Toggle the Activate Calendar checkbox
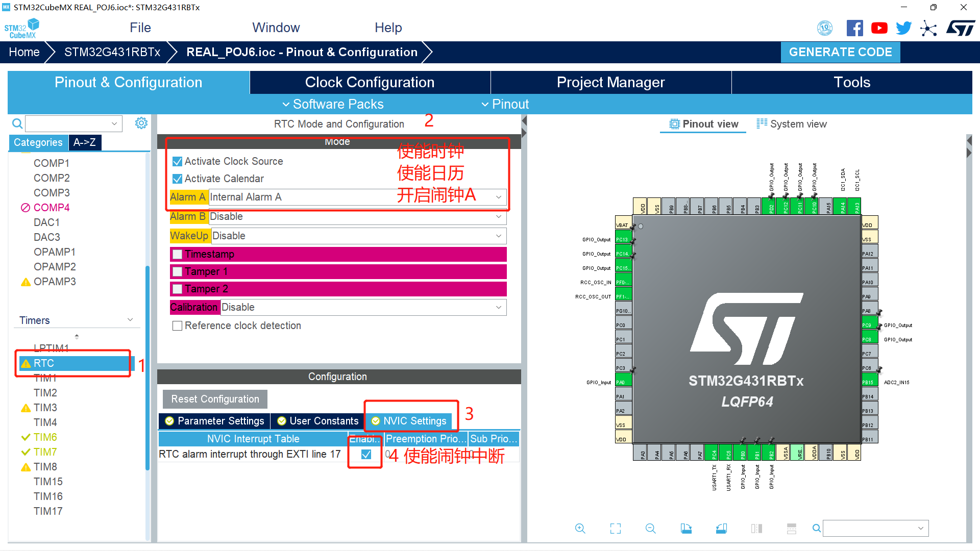The image size is (980, 551). point(178,179)
